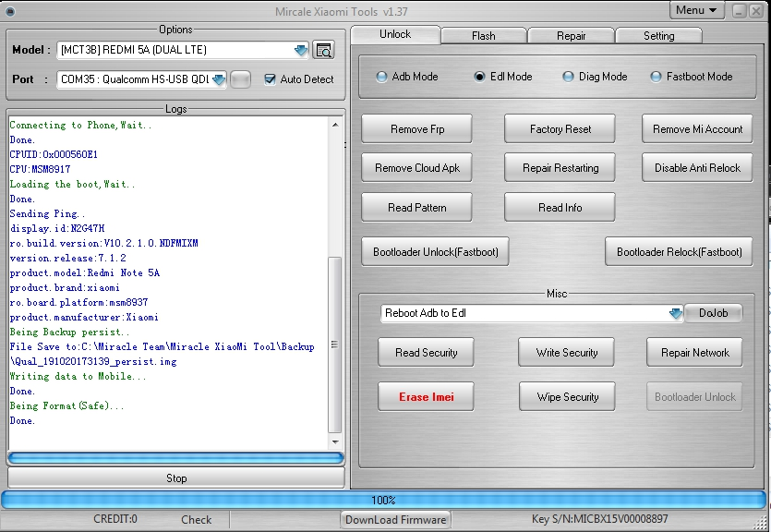Click log line CPUID:0x000560E1
Image resolution: width=771 pixels, height=532 pixels.
[54, 154]
